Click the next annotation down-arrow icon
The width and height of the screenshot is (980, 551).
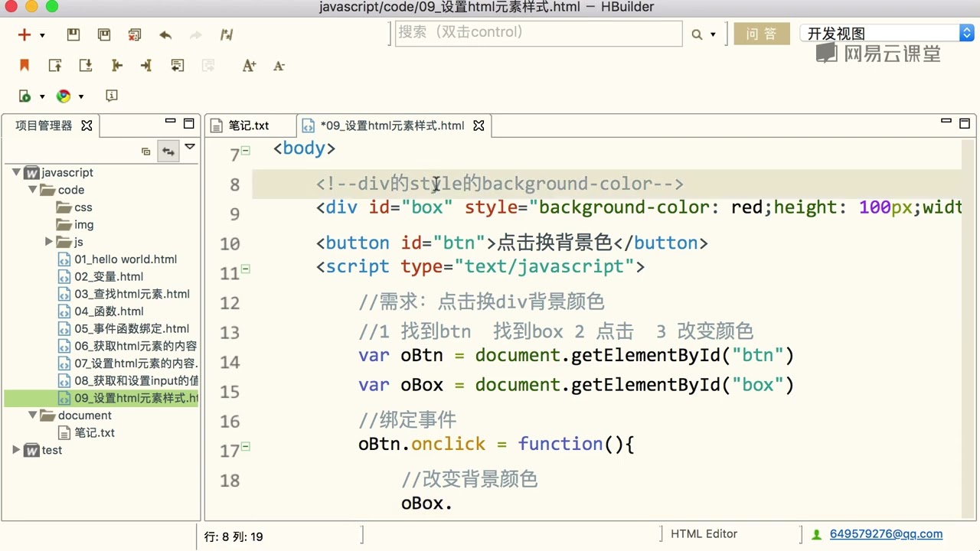coord(86,65)
